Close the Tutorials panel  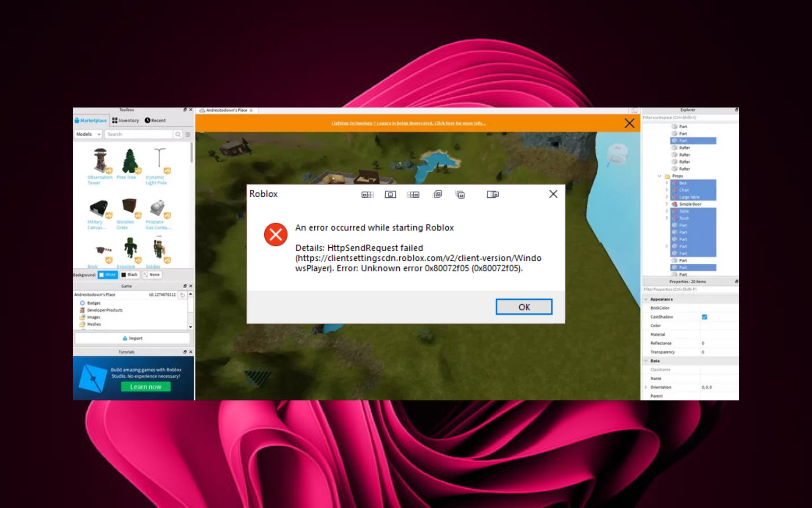pyautogui.click(x=191, y=352)
